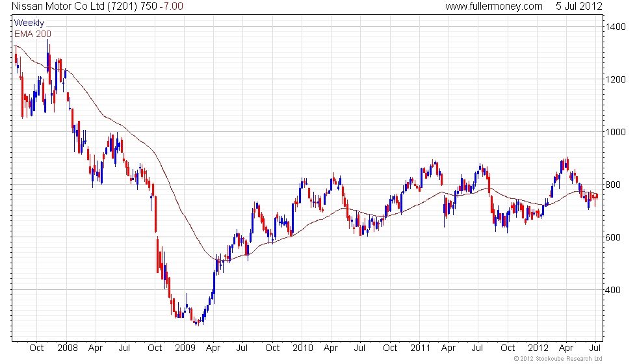This screenshot has height=364, width=637.
Task: Click the 600 price axis label
Action: pos(613,237)
